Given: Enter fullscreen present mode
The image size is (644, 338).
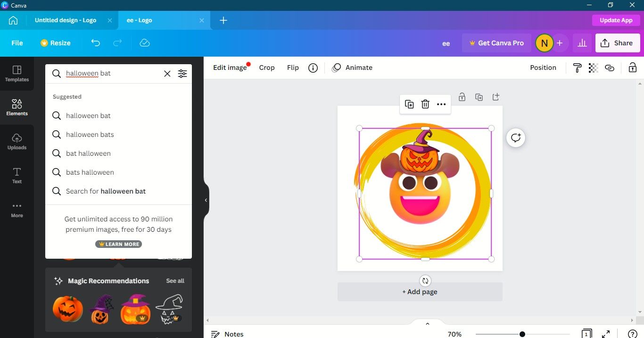Looking at the screenshot, I should tap(606, 334).
